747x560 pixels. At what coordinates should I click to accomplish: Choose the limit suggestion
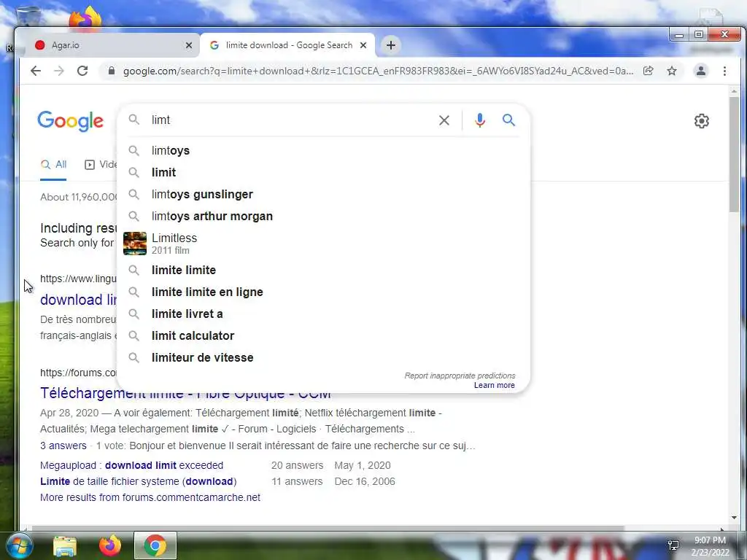[x=323, y=172]
